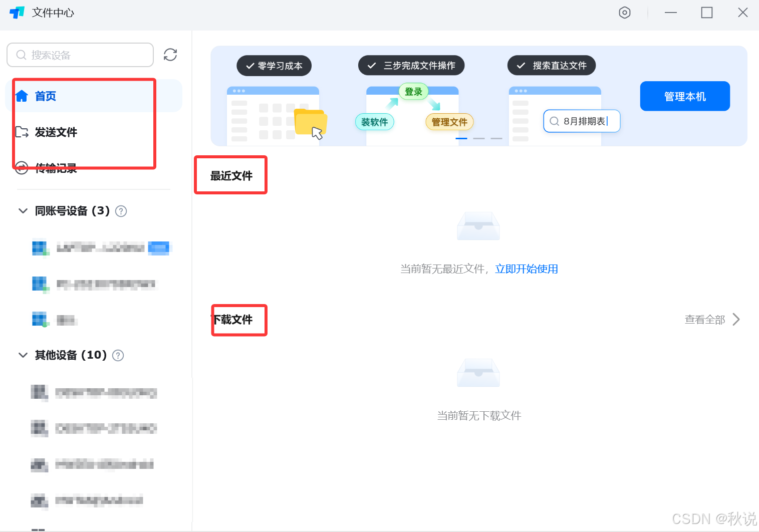Image resolution: width=759 pixels, height=532 pixels.
Task: Collapse the 同账号设备 section
Action: pyautogui.click(x=23, y=211)
